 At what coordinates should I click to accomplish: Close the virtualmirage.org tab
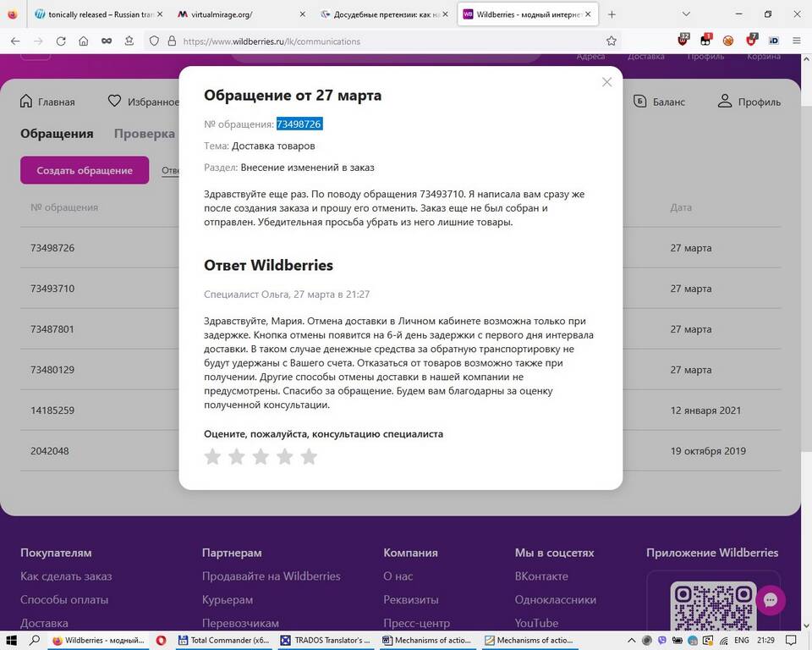303,14
